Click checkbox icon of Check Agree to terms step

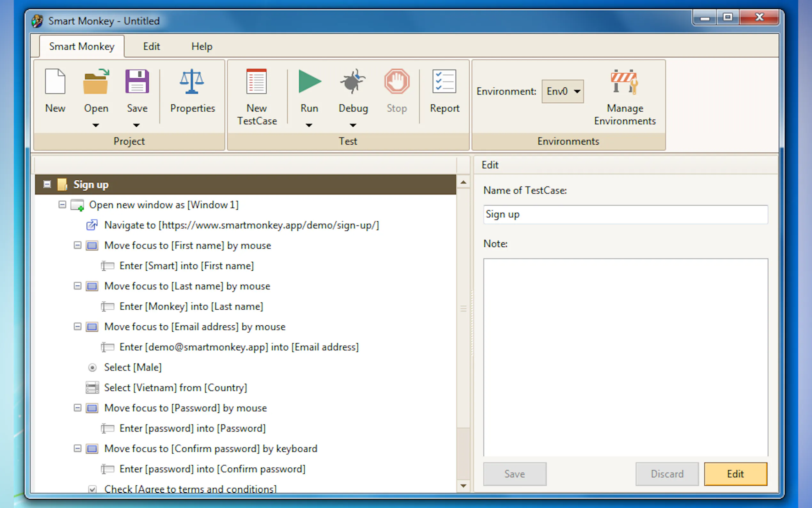(x=92, y=489)
